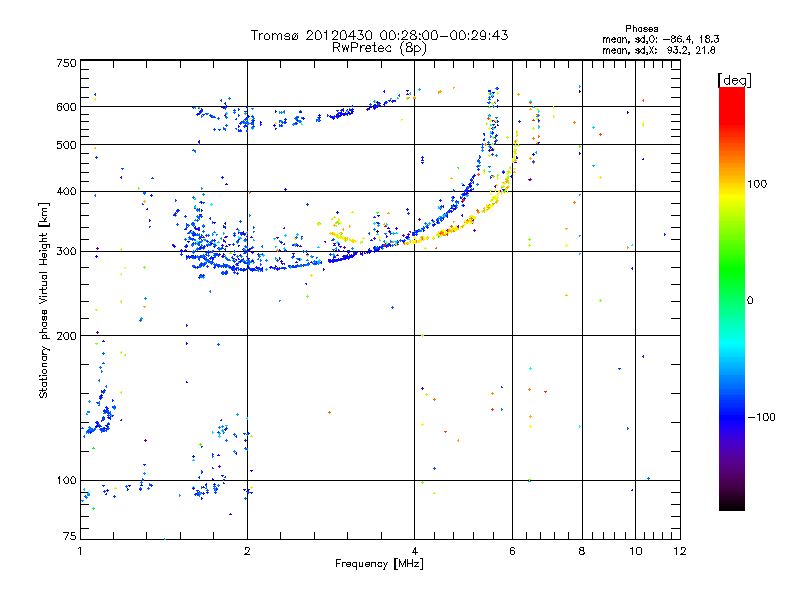Click the x-axis tick label '1'
This screenshot has height=600, width=800.
(80, 551)
